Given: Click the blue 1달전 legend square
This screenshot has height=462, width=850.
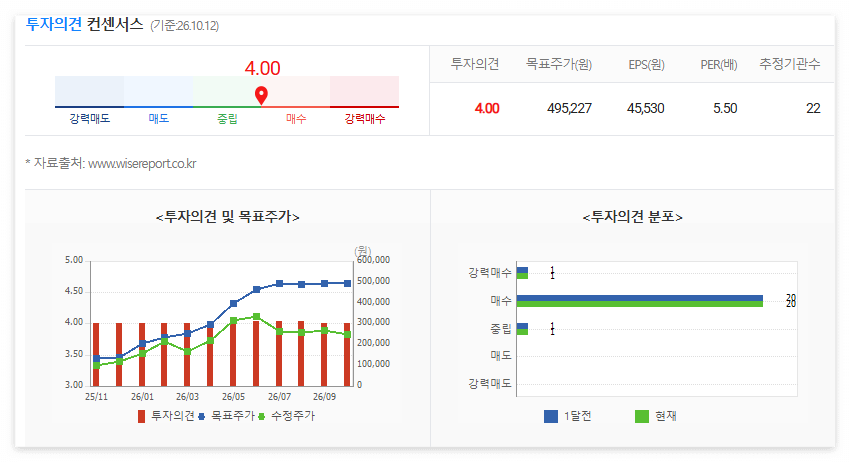Looking at the screenshot, I should (551, 416).
